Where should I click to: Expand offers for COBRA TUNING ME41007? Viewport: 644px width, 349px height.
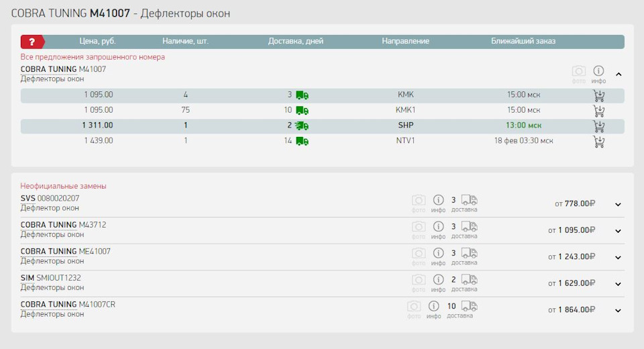(618, 257)
